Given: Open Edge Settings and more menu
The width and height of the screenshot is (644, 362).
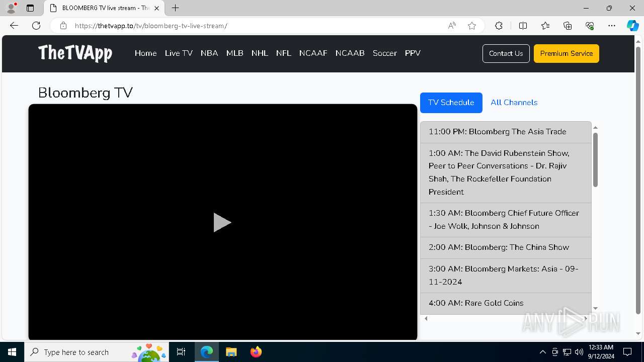Looking at the screenshot, I should [612, 26].
